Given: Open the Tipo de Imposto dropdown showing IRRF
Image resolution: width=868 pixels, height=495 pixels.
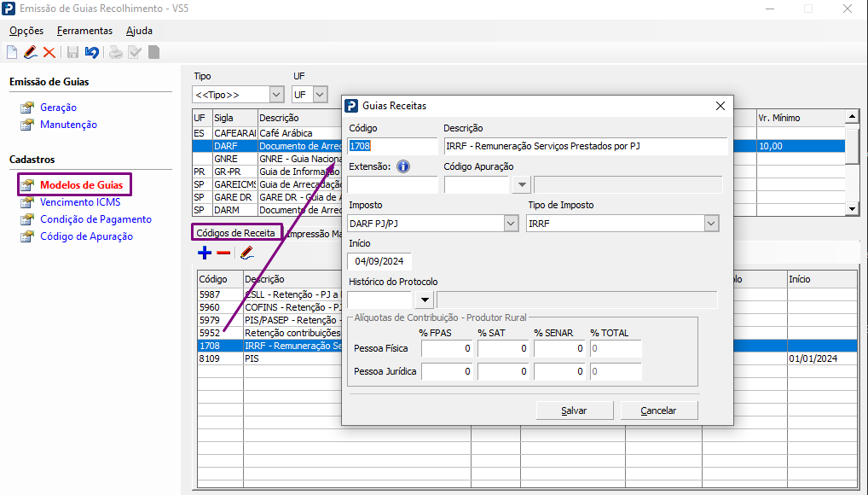Looking at the screenshot, I should pyautogui.click(x=711, y=224).
